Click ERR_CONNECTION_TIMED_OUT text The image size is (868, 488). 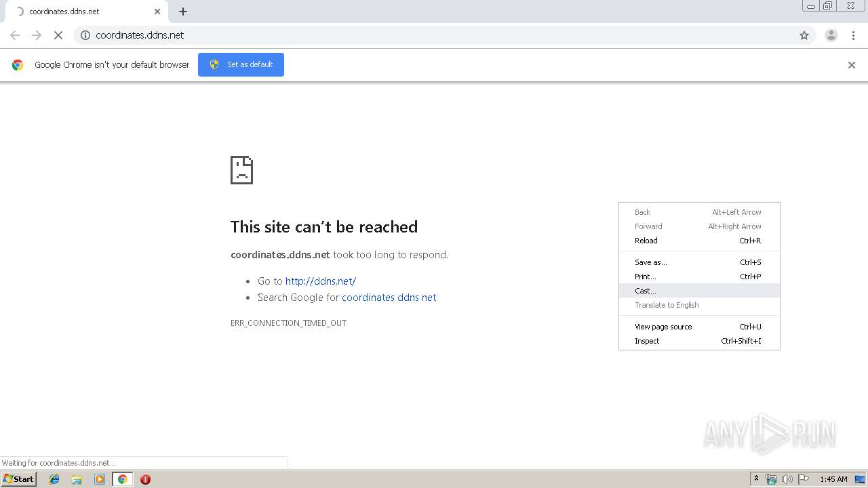pyautogui.click(x=288, y=323)
